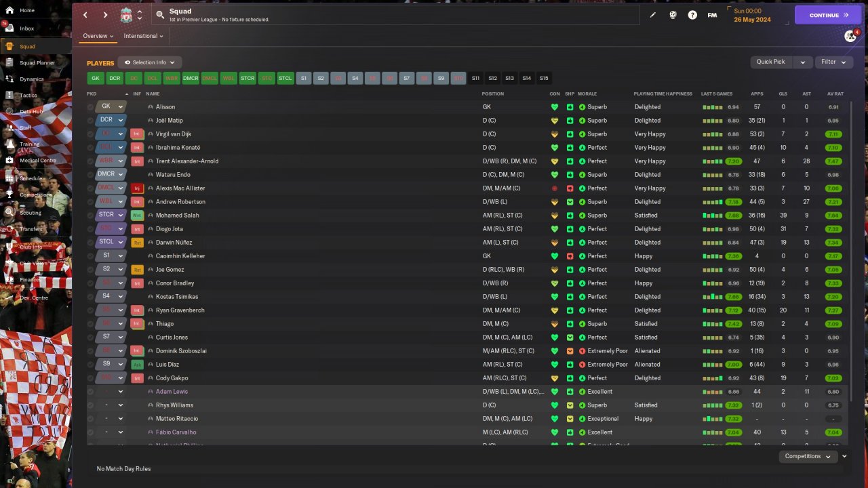The width and height of the screenshot is (868, 488).
Task: Open the Staff section
Action: (25, 128)
